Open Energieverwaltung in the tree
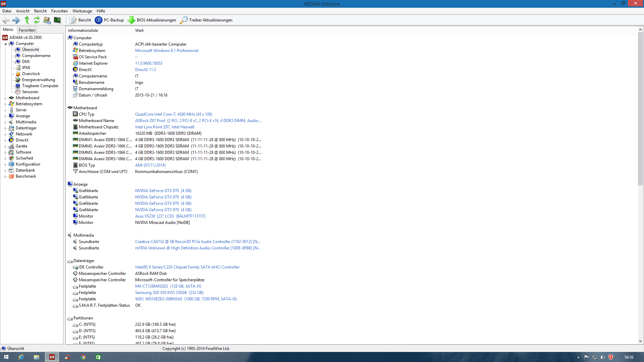This screenshot has width=644, height=362. point(39,80)
